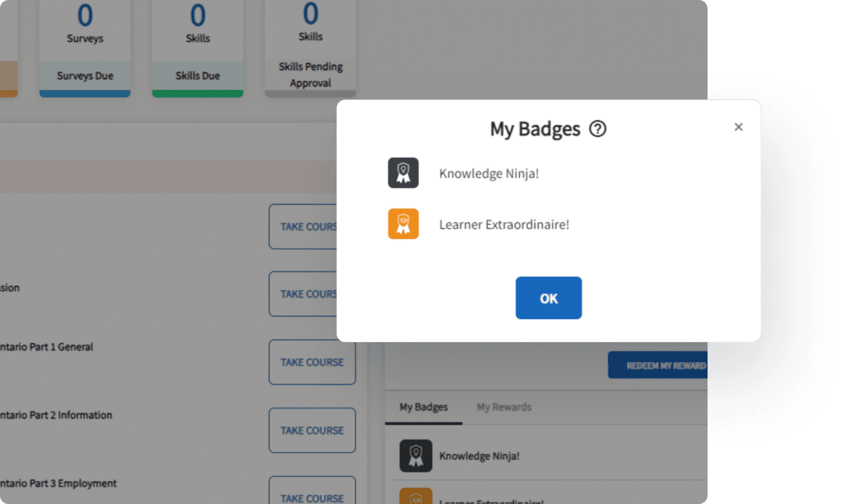
Task: Click the Surveys count showing zero
Action: coord(85,14)
